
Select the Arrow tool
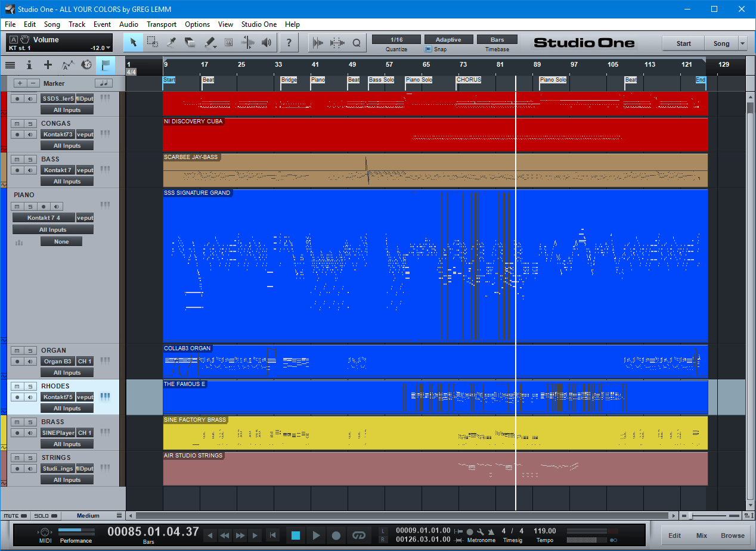coord(134,42)
